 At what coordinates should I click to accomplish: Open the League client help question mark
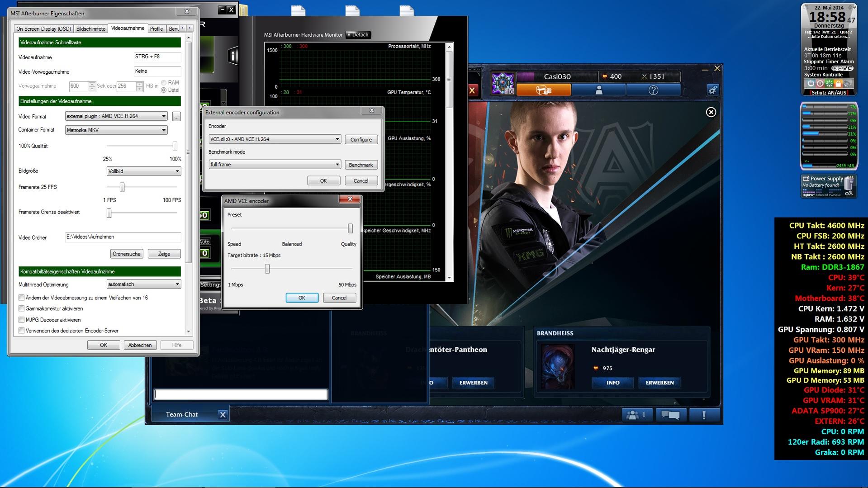[x=653, y=90]
